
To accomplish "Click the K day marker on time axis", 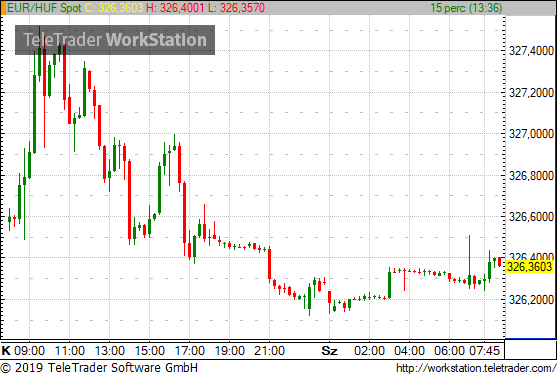I will click(x=6, y=351).
